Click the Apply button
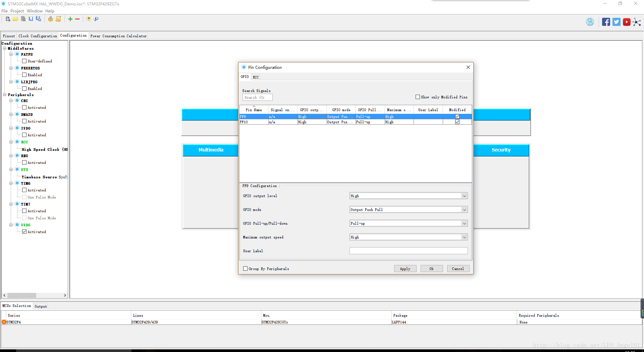 [x=405, y=269]
